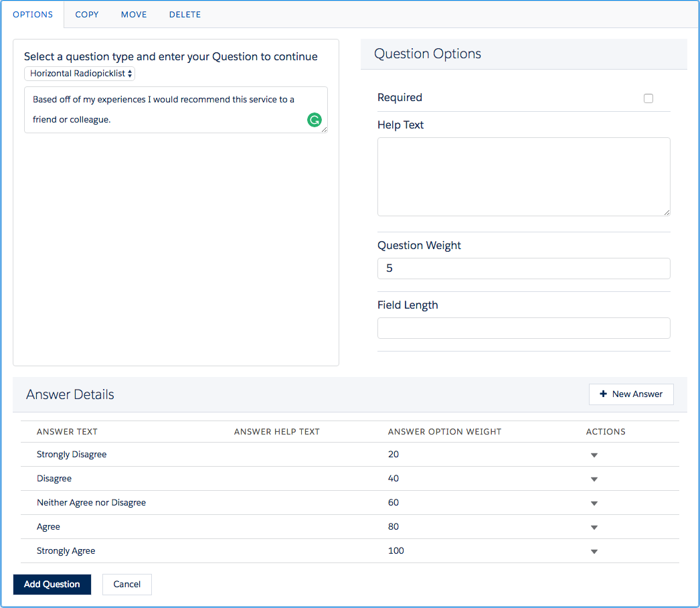This screenshot has height=608, width=700.
Task: Click the plus icon on New Answer
Action: [x=603, y=394]
